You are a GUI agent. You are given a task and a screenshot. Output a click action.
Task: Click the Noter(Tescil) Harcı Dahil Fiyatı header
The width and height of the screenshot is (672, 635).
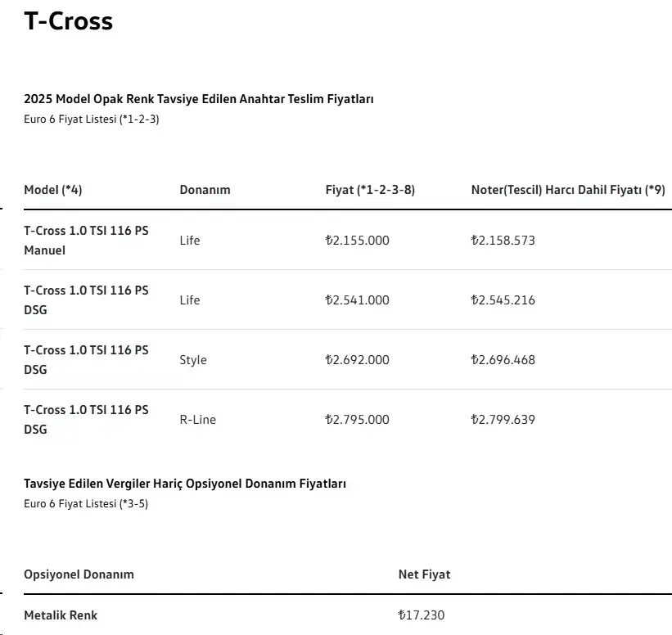[568, 190]
